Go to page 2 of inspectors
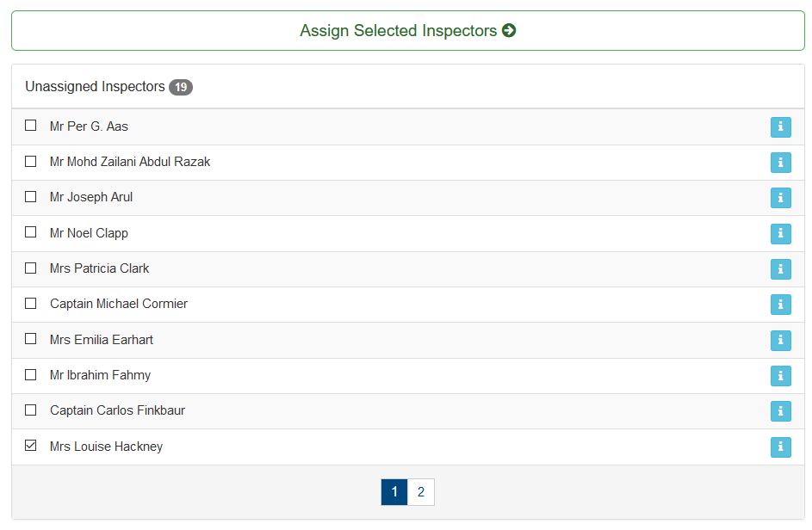The image size is (812, 530). coord(421,491)
